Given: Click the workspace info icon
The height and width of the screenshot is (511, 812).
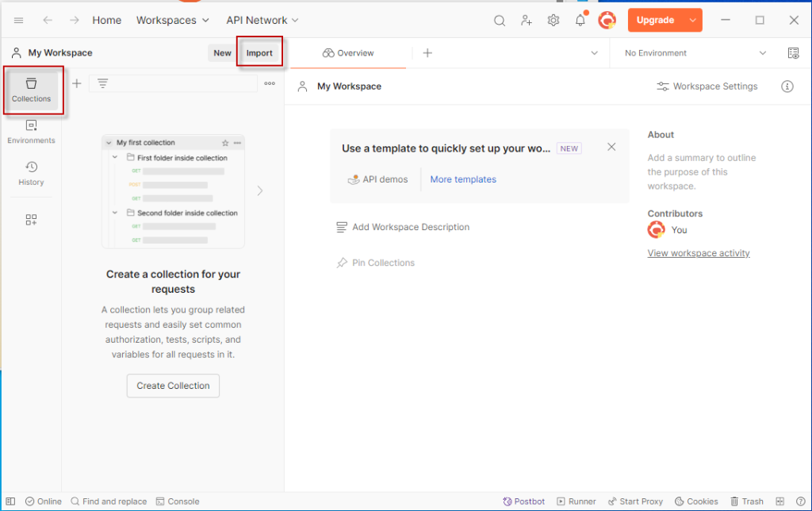Looking at the screenshot, I should 787,86.
